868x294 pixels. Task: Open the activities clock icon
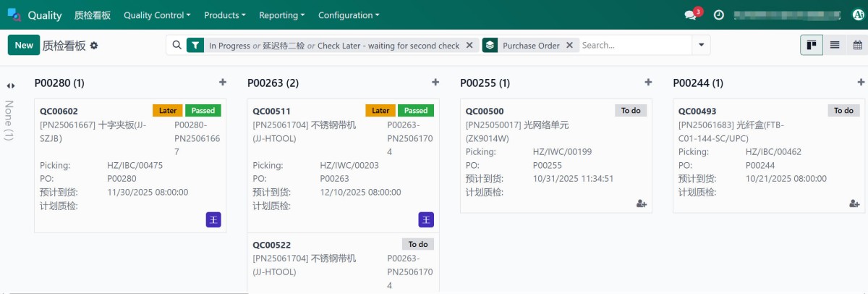[x=718, y=15]
